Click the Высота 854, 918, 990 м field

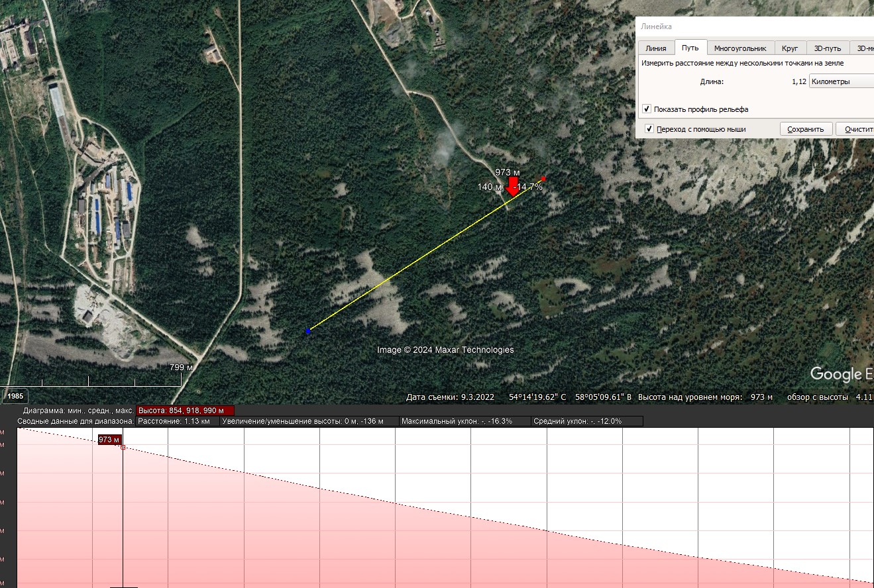click(x=185, y=411)
